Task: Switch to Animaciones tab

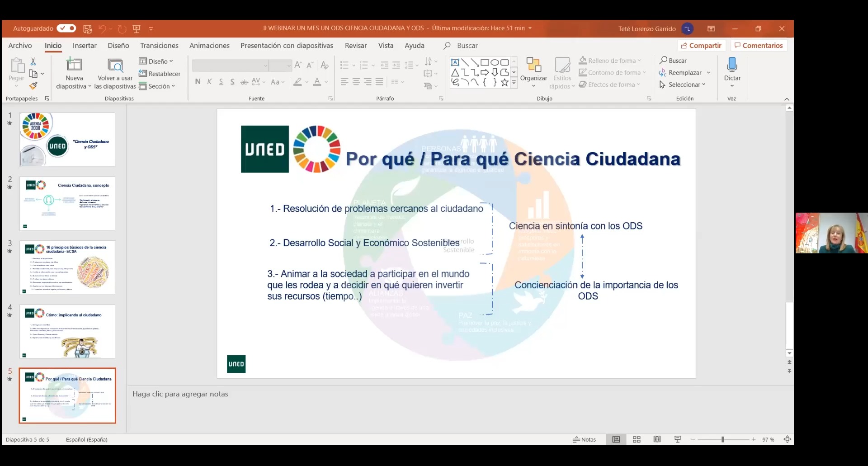Action: (x=209, y=45)
